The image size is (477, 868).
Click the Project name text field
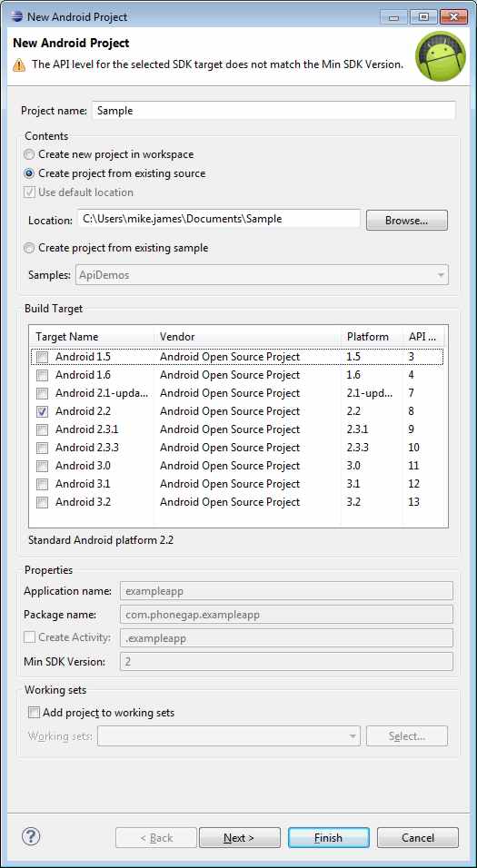(x=273, y=110)
